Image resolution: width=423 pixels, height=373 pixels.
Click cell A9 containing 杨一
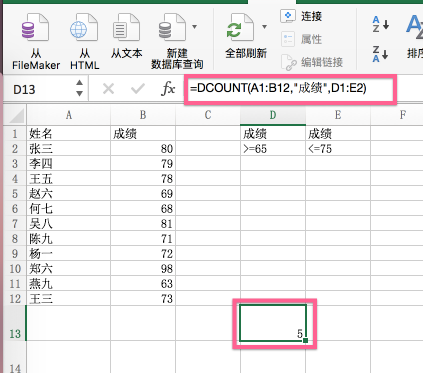68,253
